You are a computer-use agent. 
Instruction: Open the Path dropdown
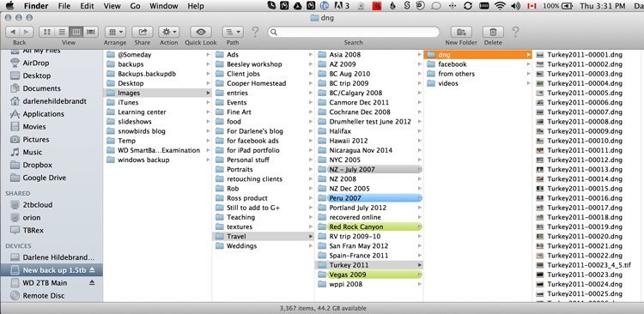[233, 32]
